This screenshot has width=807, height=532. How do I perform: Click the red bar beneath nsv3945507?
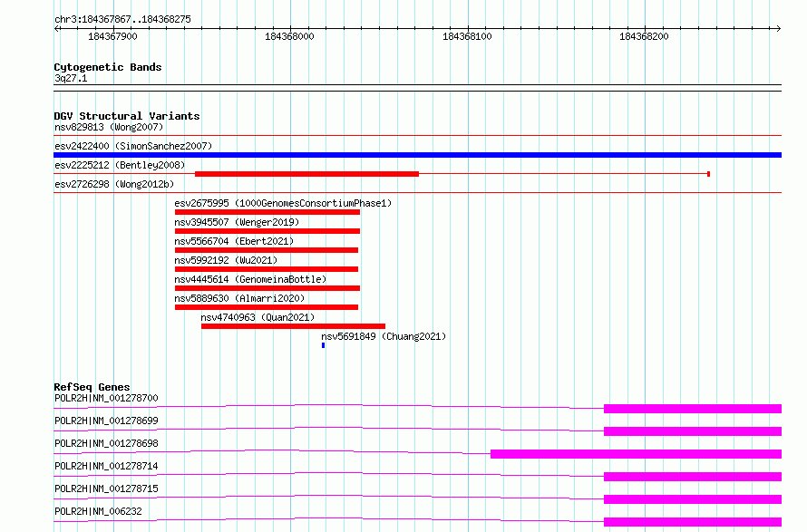coord(267,231)
